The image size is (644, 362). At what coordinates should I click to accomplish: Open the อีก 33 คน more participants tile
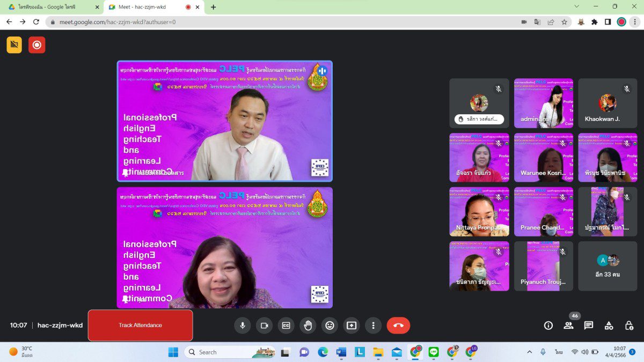tap(608, 266)
